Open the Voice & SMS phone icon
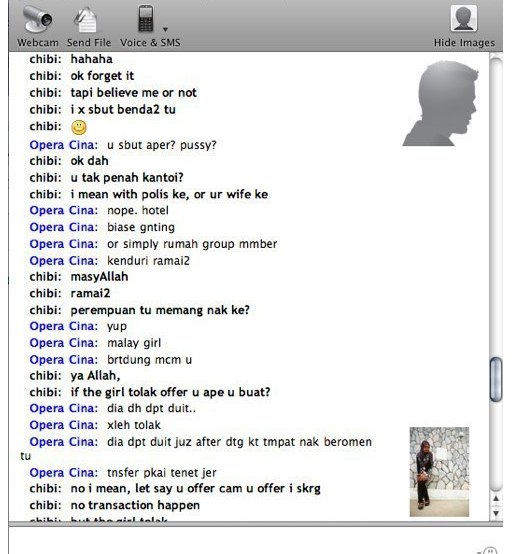 [146, 18]
